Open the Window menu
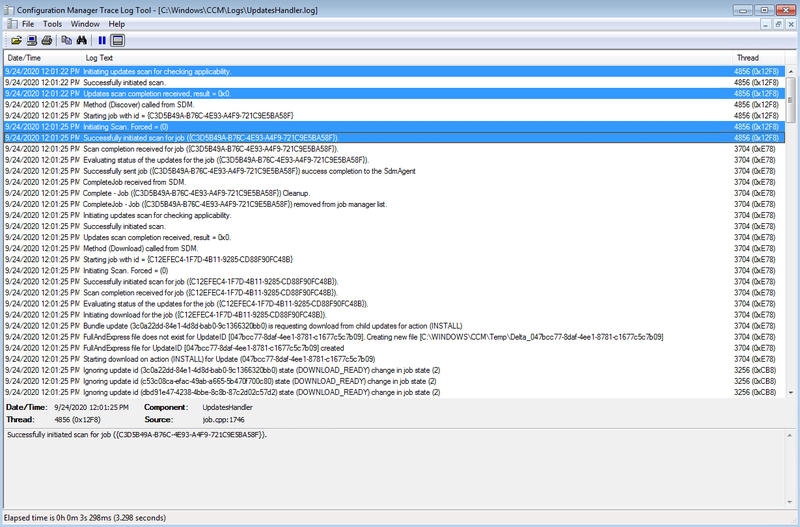The height and width of the screenshot is (527, 800). 85,23
